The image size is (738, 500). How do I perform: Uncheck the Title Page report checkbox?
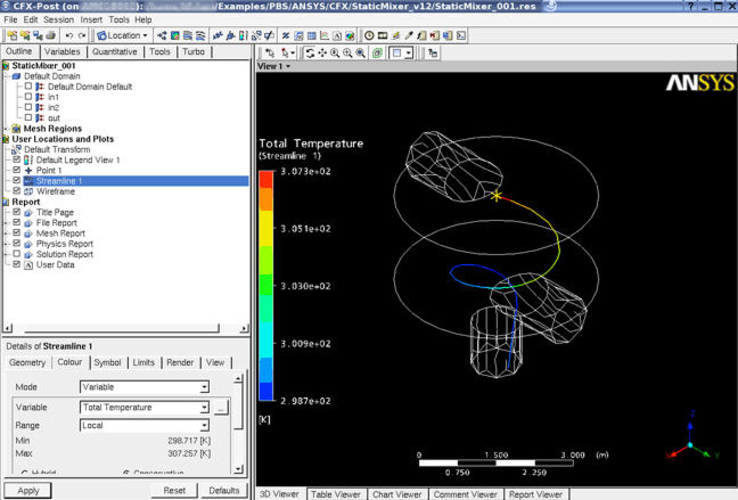pyautogui.click(x=16, y=212)
